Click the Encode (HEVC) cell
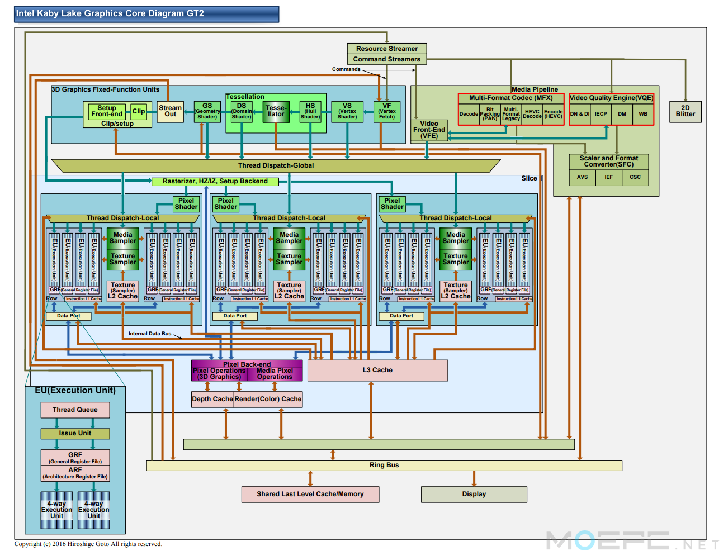The image size is (728, 560). 554,114
